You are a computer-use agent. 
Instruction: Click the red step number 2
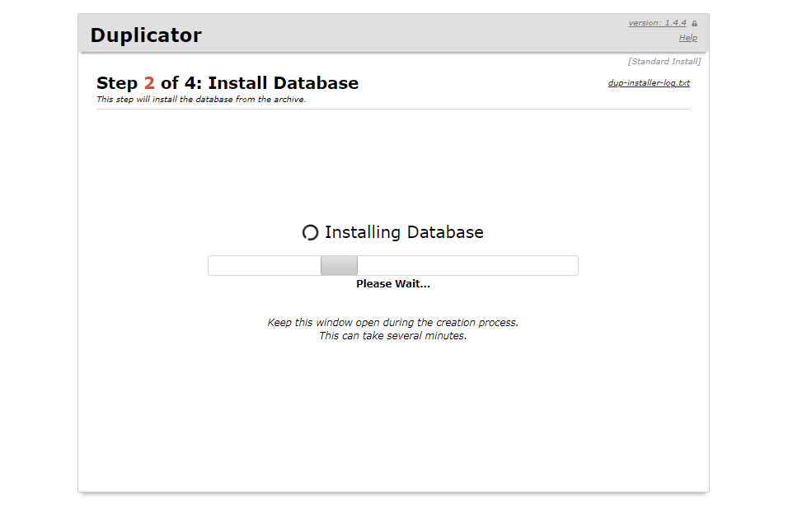(149, 83)
